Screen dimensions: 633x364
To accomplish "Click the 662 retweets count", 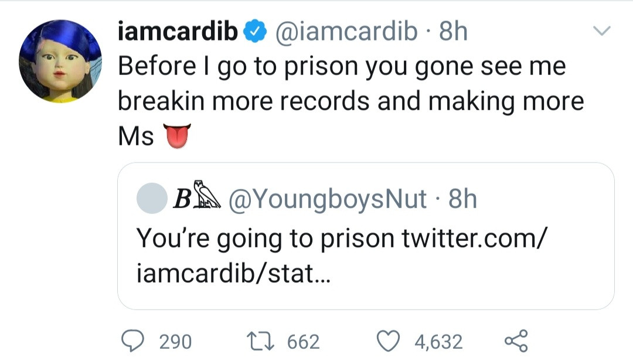I will point(303,342).
